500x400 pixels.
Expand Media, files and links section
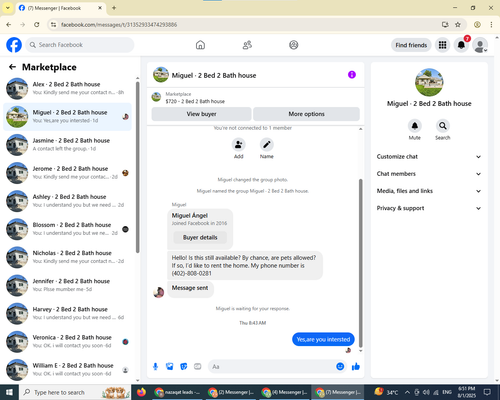click(x=429, y=191)
